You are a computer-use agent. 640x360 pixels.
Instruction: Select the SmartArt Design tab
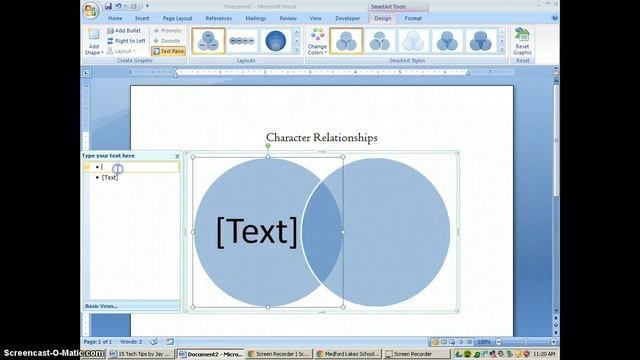(x=382, y=18)
